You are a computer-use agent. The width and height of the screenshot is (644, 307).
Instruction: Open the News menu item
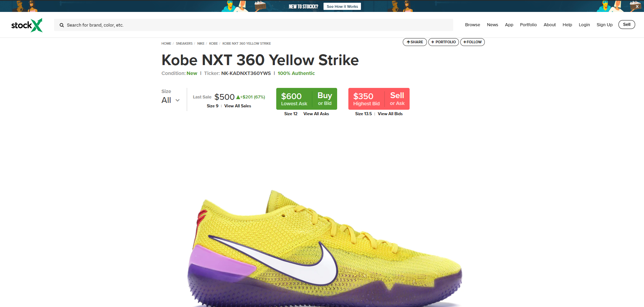(492, 25)
